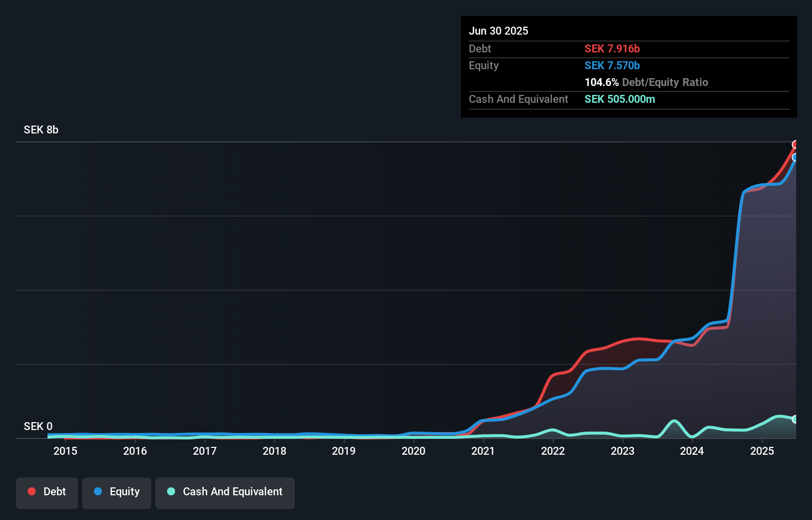Click the SEK 8b axis label
The image size is (812, 520).
41,130
